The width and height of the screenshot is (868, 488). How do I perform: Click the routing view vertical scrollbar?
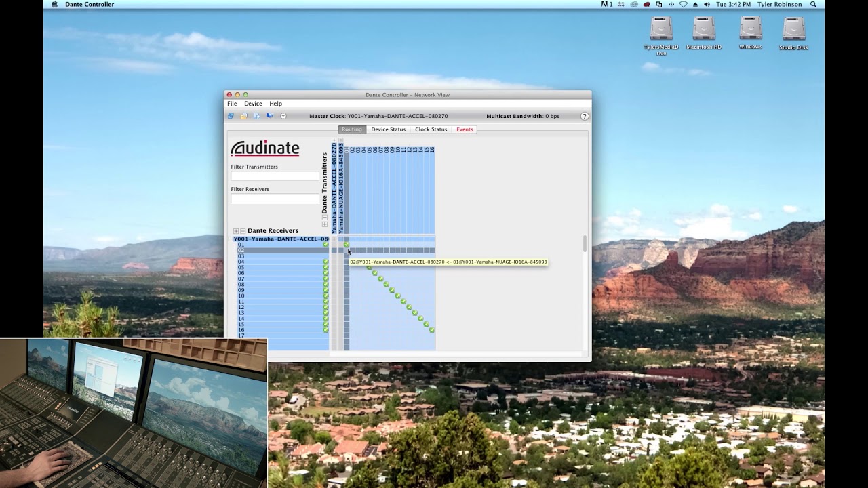pyautogui.click(x=585, y=243)
